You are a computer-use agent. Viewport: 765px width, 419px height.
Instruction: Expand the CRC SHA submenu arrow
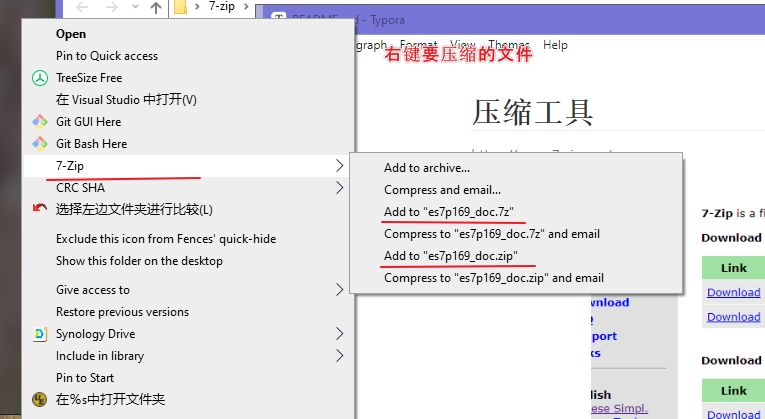340,188
